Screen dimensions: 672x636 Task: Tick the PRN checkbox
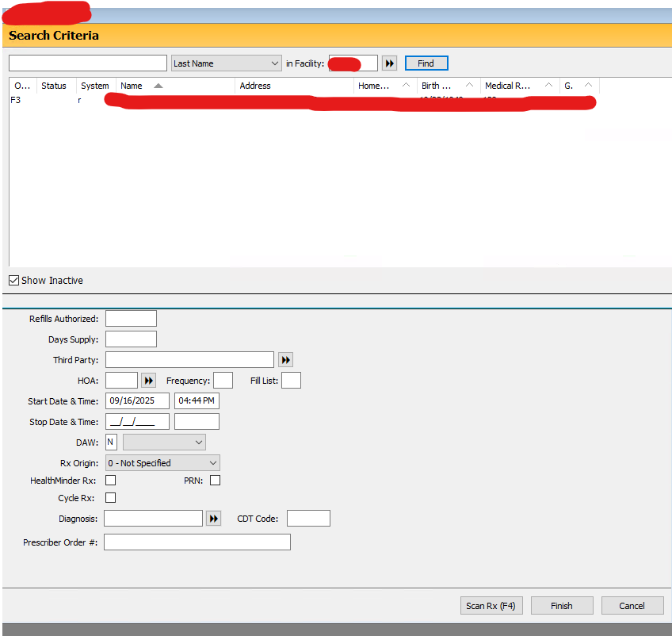[x=215, y=481]
